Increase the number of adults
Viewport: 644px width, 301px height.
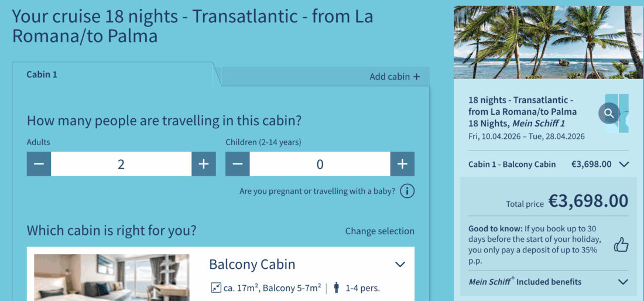click(x=203, y=164)
